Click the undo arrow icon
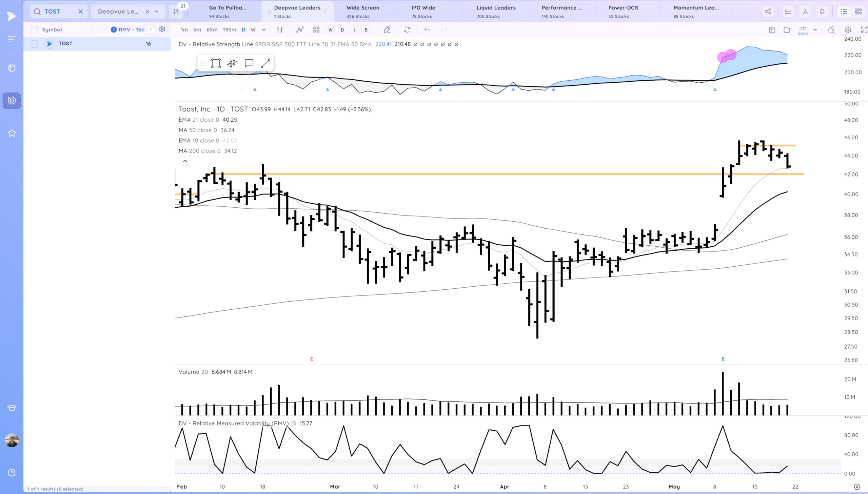Viewport: 868px width, 494px height. (x=427, y=30)
